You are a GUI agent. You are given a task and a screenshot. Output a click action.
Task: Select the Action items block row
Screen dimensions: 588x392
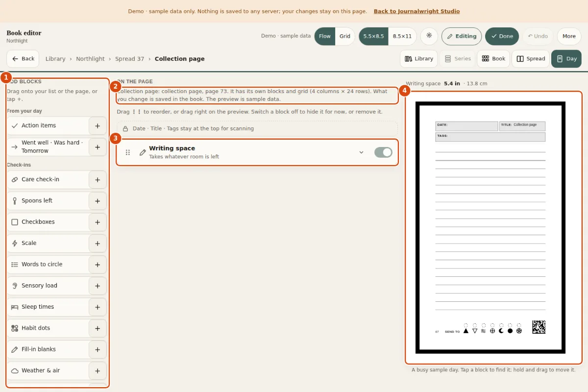[x=48, y=125]
